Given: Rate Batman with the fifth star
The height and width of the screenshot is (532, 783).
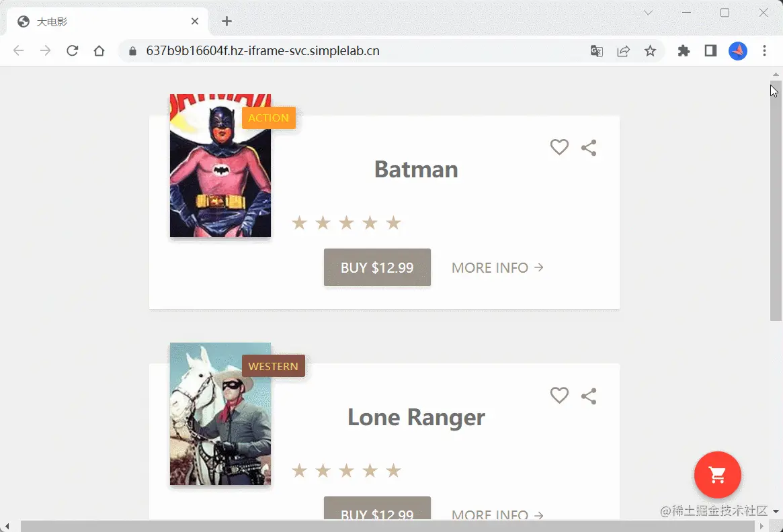Looking at the screenshot, I should 393,222.
